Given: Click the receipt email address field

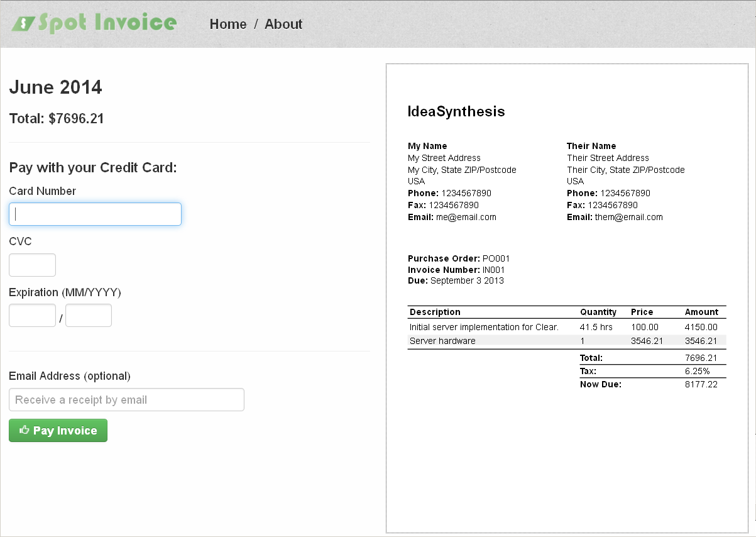Looking at the screenshot, I should point(126,400).
